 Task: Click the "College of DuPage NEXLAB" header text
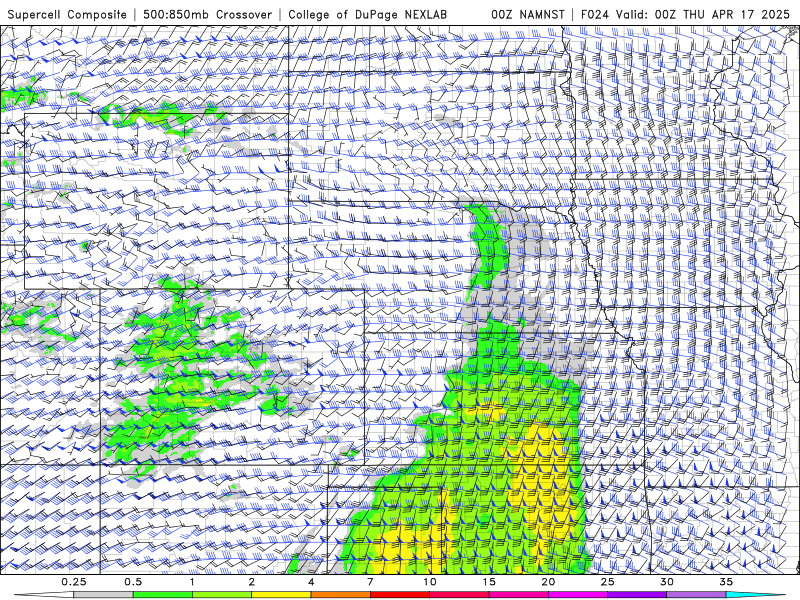pyautogui.click(x=367, y=14)
